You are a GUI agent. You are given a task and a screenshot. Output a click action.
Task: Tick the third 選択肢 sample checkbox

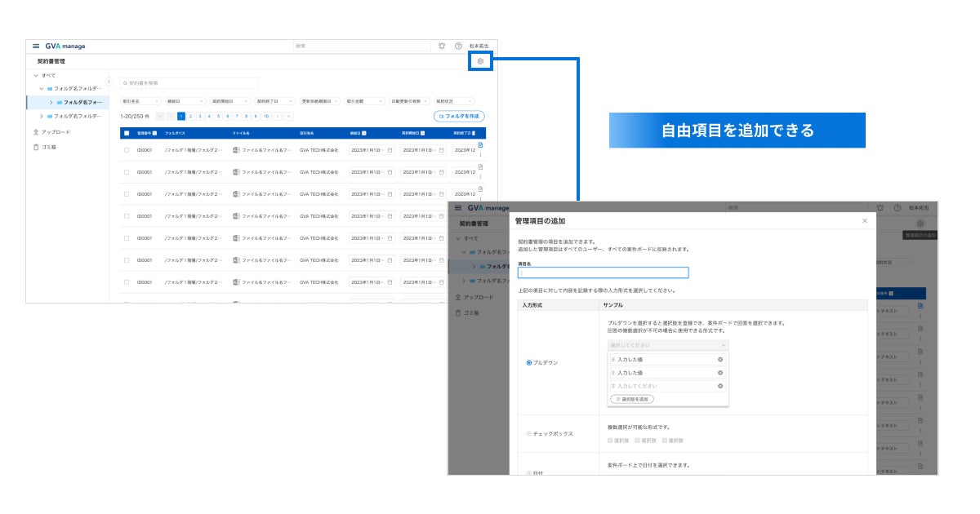coord(665,440)
